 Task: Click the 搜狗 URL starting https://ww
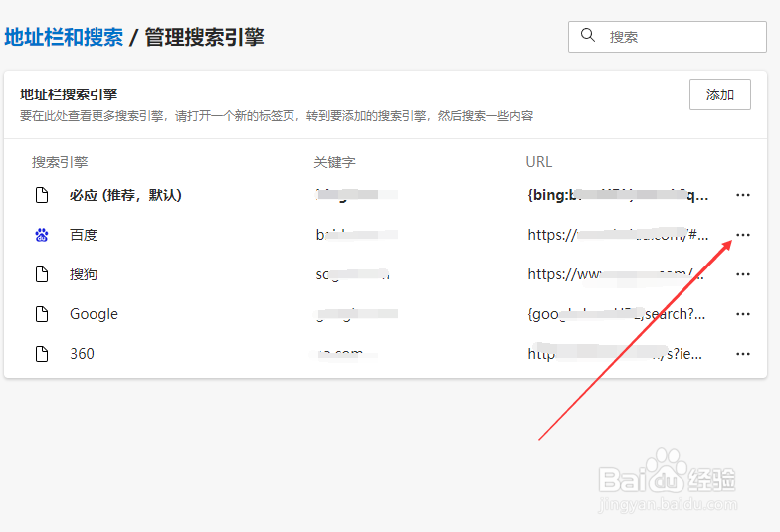[x=616, y=274]
